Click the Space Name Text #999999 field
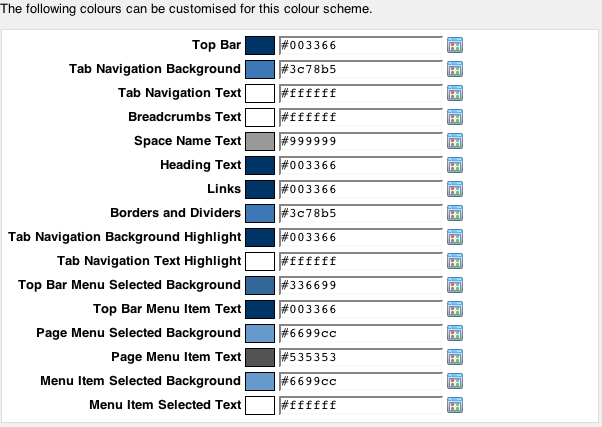The height and width of the screenshot is (427, 602). click(x=359, y=141)
